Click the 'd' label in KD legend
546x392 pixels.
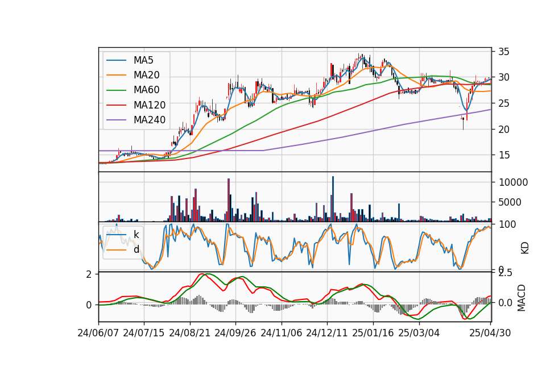tap(136, 249)
